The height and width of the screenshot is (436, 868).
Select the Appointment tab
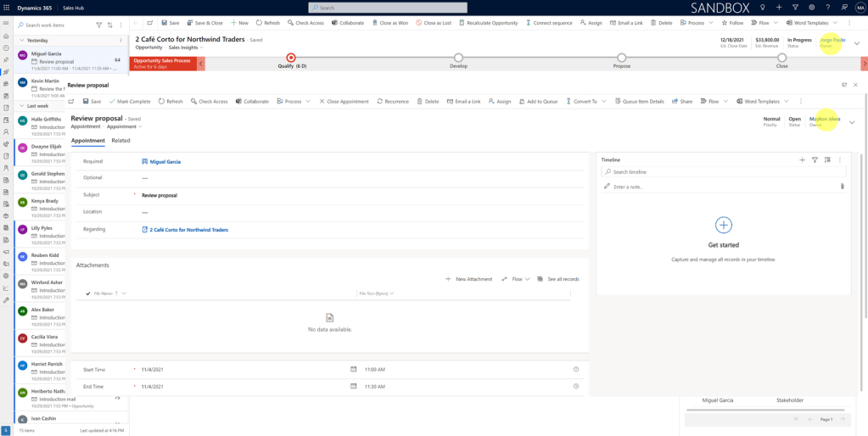click(87, 141)
